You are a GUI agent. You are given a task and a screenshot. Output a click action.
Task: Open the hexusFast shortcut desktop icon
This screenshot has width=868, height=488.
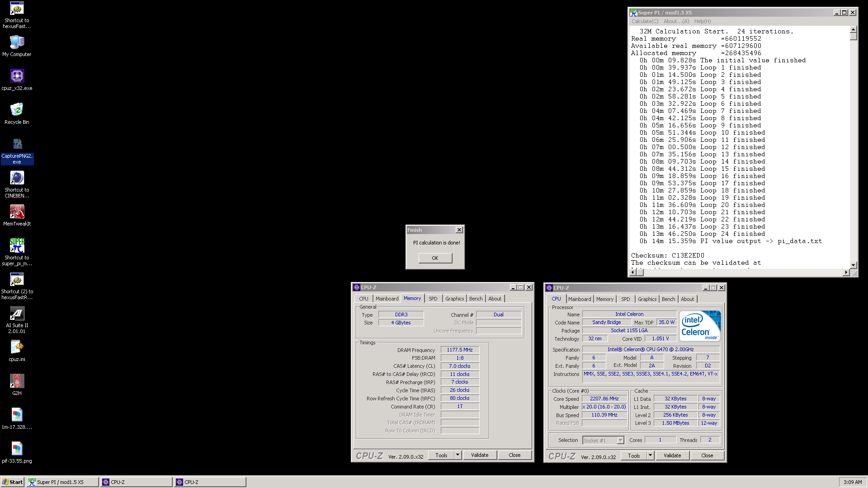(17, 15)
